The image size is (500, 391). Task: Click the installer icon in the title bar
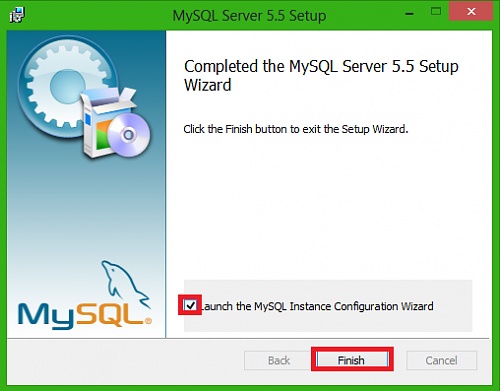pos(17,15)
